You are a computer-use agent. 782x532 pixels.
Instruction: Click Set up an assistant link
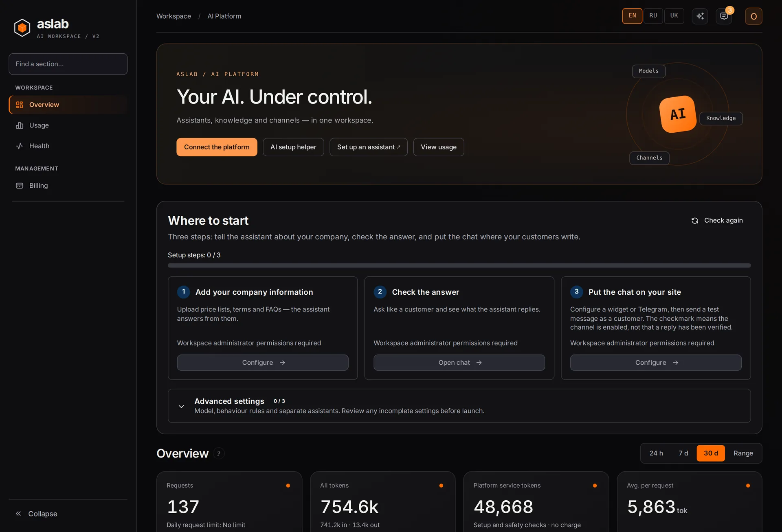tap(369, 147)
